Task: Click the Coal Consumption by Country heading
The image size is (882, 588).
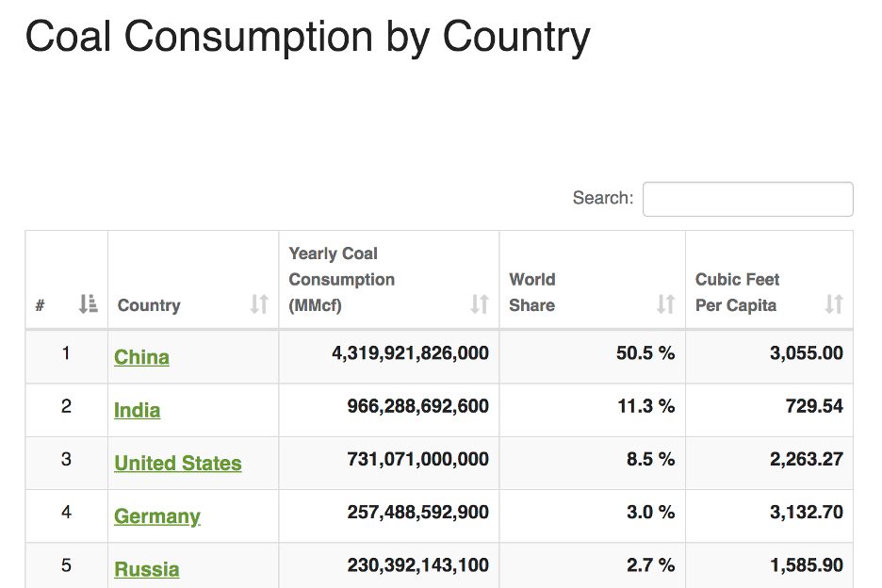Action: coord(308,37)
